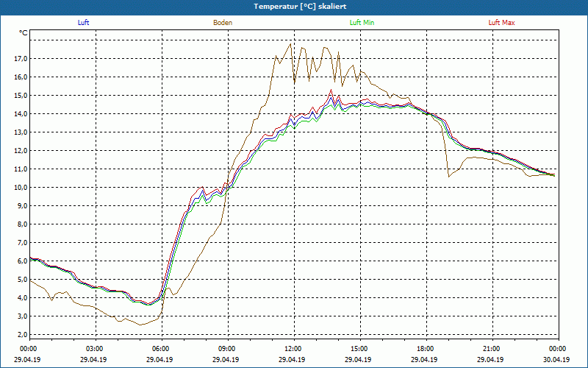Click the 29.04.19 date under 12:00
This screenshot has width=588, height=368.
coord(292,359)
